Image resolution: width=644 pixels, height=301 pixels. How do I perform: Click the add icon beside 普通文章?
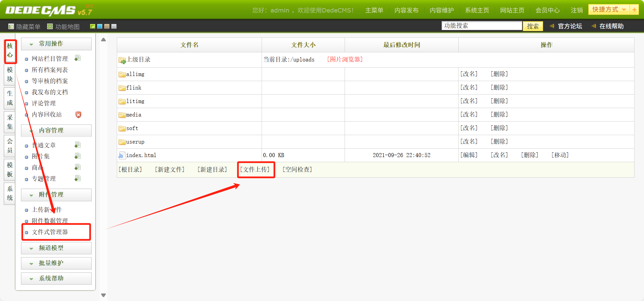pos(78,145)
